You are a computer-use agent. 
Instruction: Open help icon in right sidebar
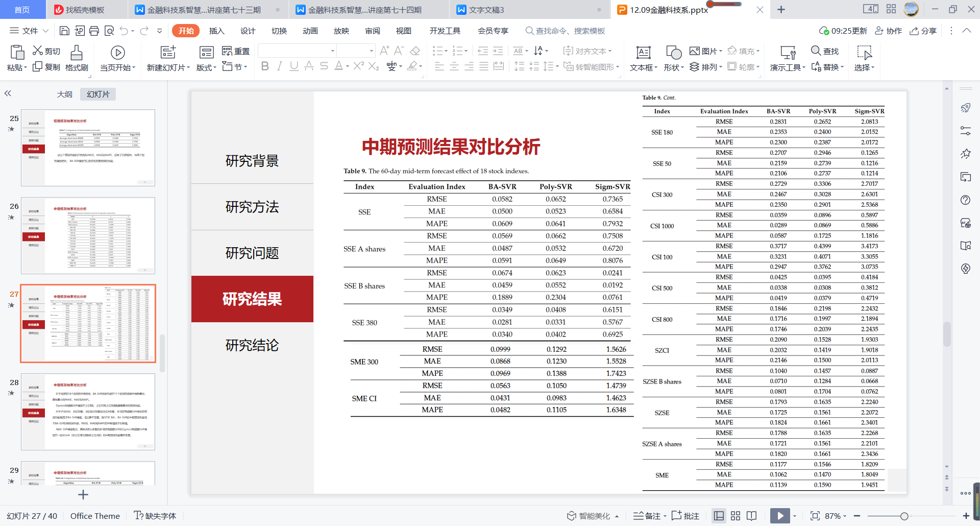tap(965, 200)
